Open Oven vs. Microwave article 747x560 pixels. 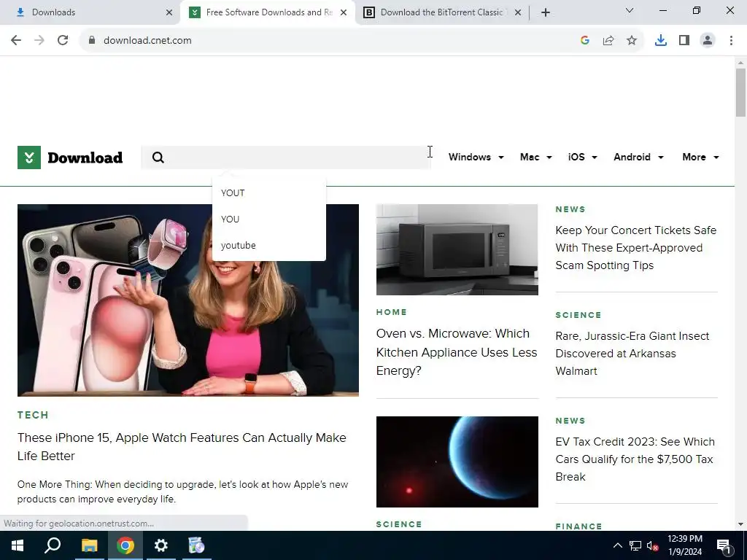click(x=457, y=352)
